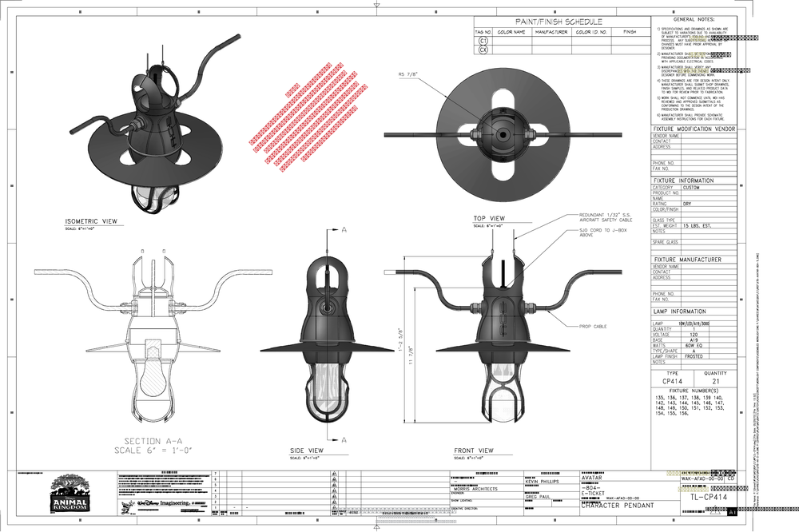The width and height of the screenshot is (799, 532).
Task: Click the CUSTOM category value
Action: click(x=691, y=188)
